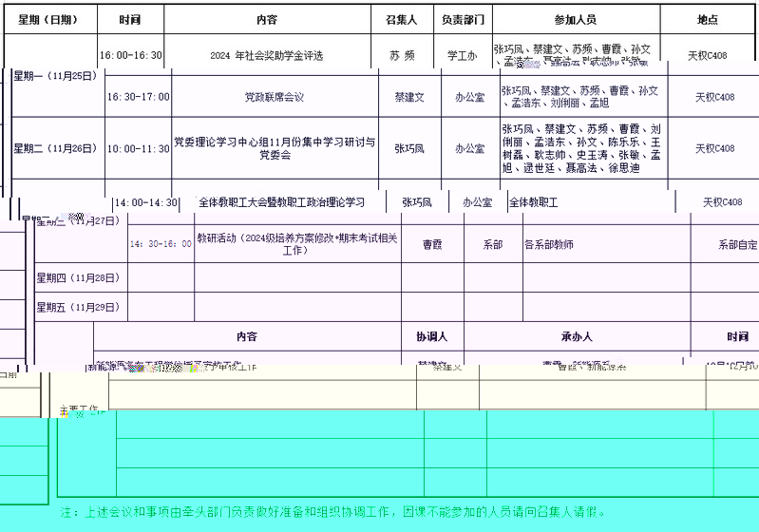
Task: Select the attendee list ending with 刘俐丽、孟旭
Action: (584, 97)
